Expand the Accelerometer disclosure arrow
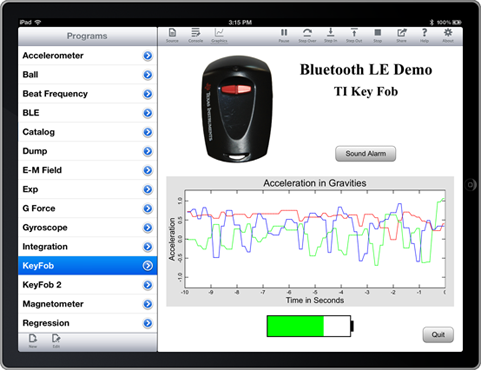 [148, 56]
